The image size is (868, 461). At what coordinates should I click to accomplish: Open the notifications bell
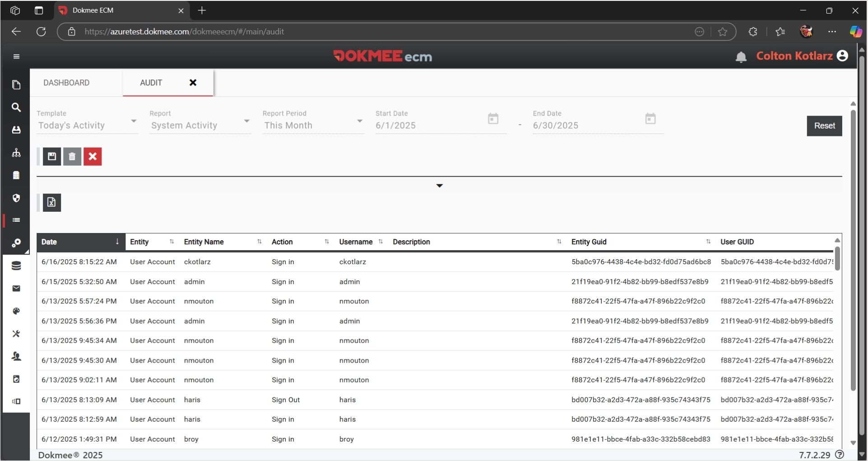741,57
